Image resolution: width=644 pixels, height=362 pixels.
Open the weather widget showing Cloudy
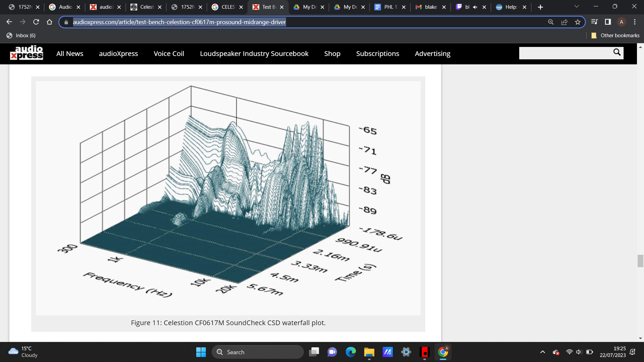click(23, 352)
